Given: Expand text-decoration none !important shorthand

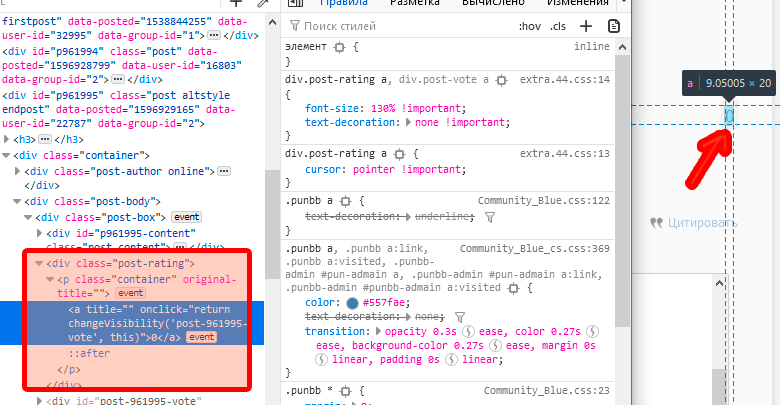Looking at the screenshot, I should pyautogui.click(x=407, y=122).
